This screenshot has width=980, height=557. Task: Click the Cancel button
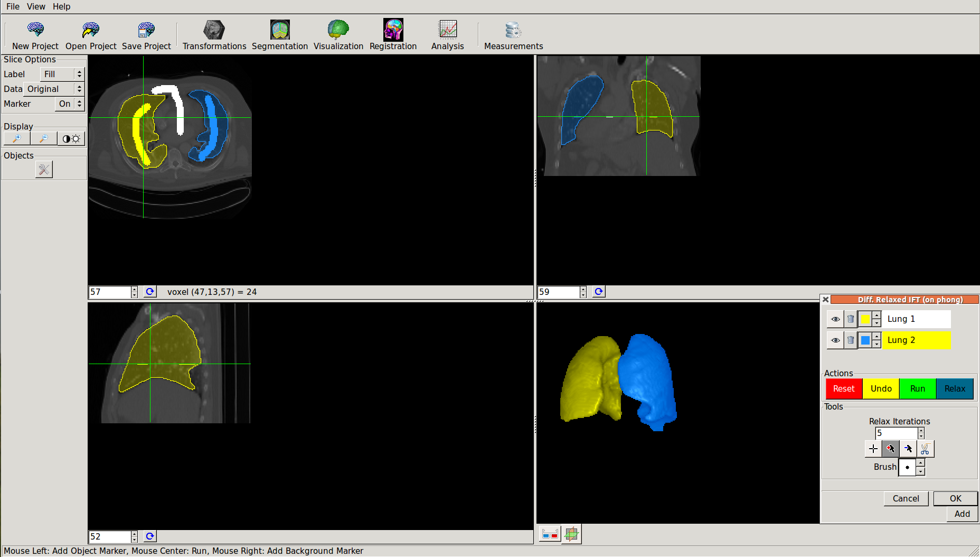(906, 498)
